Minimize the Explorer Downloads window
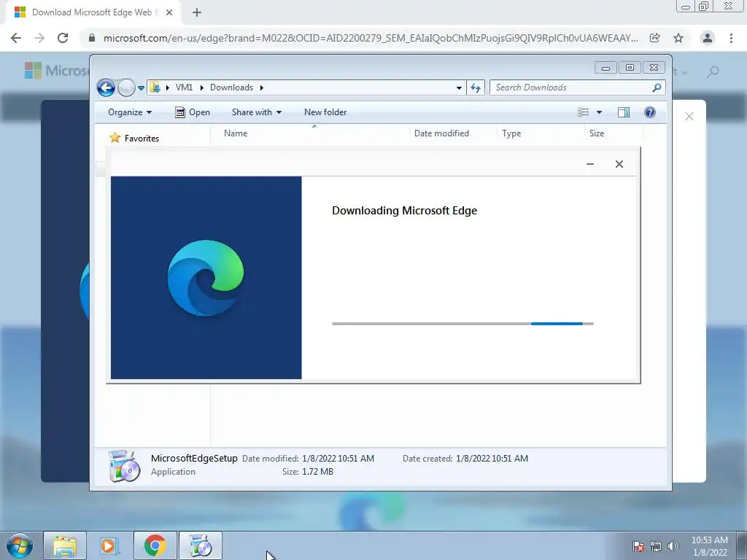 pyautogui.click(x=605, y=68)
